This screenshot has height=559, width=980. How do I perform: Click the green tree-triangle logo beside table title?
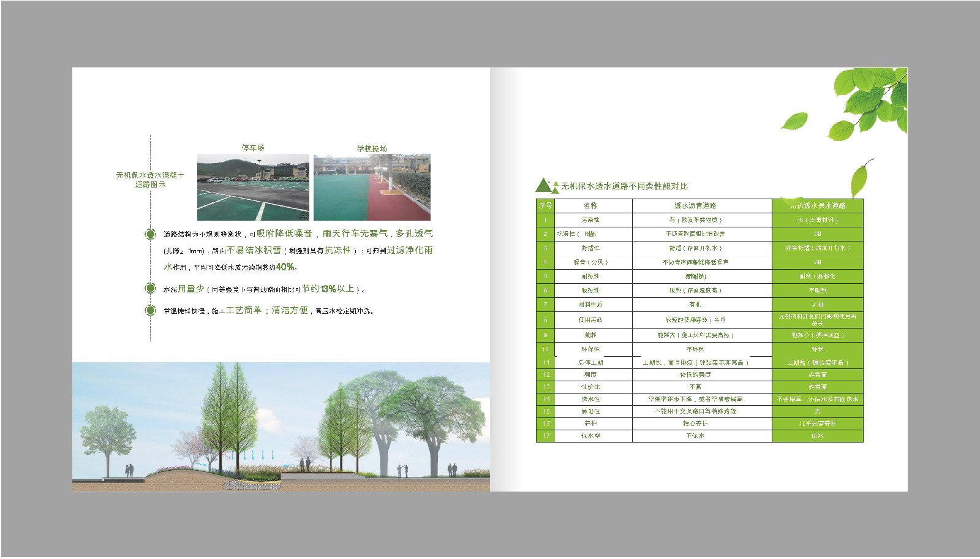click(547, 185)
